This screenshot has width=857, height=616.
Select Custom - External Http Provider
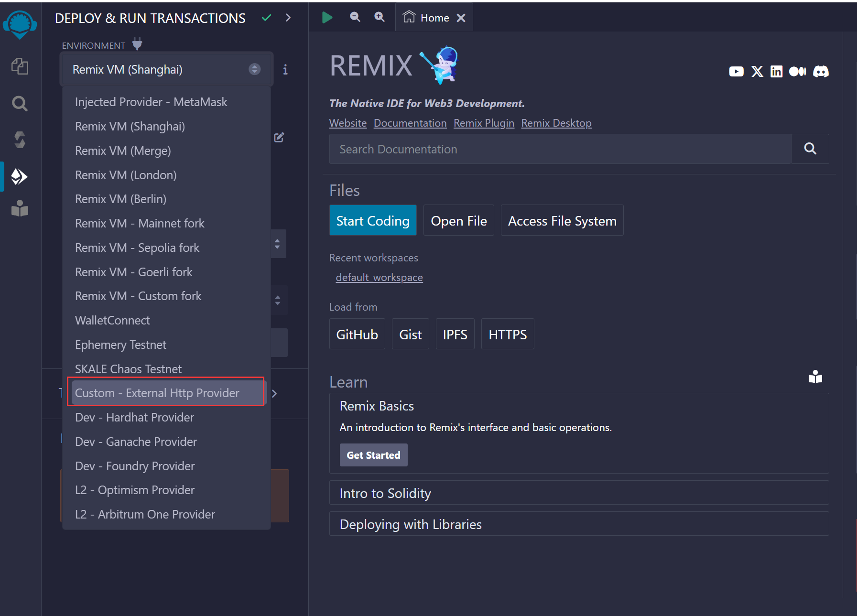pyautogui.click(x=166, y=392)
